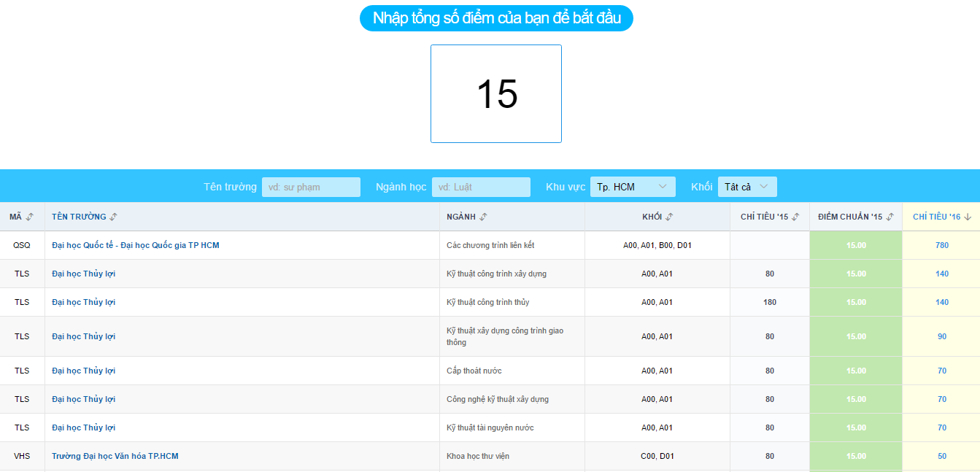This screenshot has height=472, width=980.
Task: Open the Khu vực dropdown showing Tp. HCM
Action: point(632,187)
